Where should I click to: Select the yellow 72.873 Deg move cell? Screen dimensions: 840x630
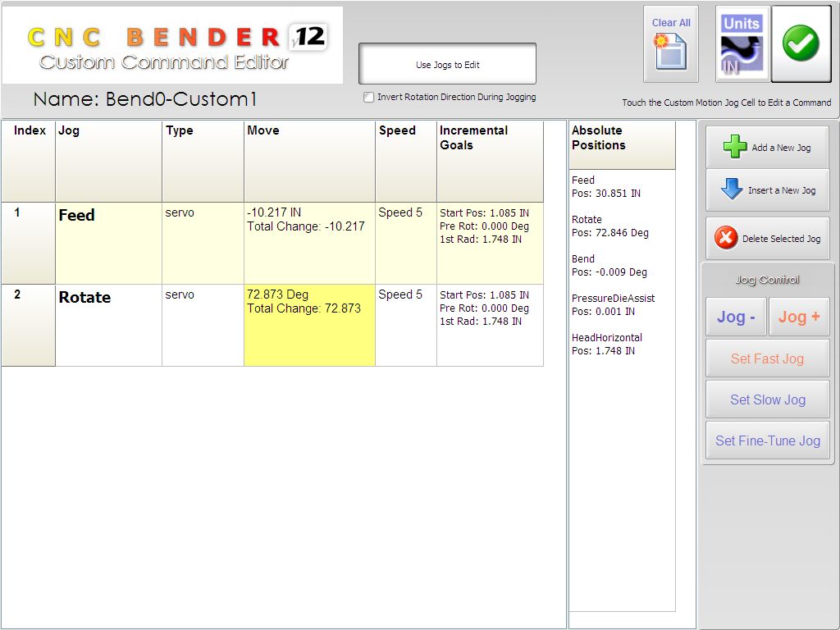[309, 325]
